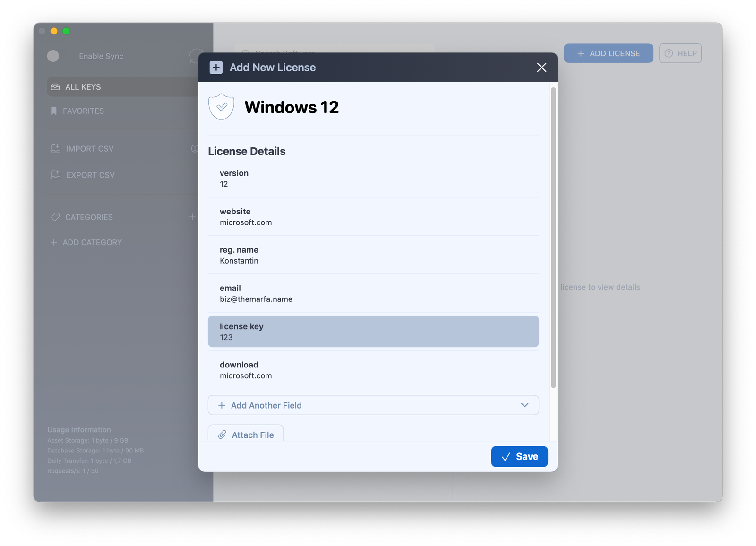Open the ALL KEYS list in sidebar

point(123,87)
